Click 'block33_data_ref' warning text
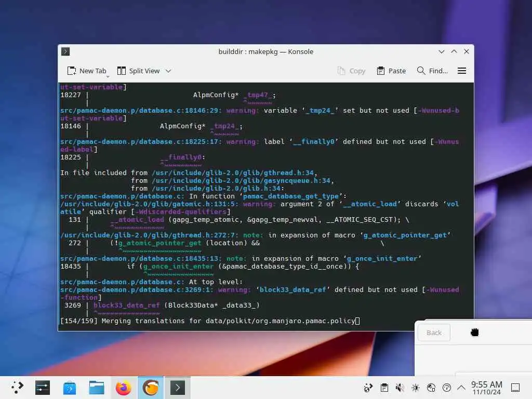 pos(293,290)
